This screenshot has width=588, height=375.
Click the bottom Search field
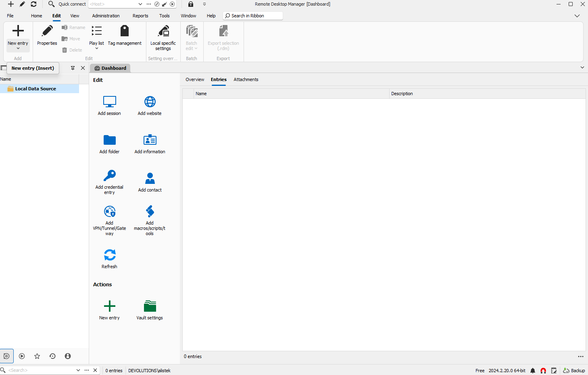40,370
